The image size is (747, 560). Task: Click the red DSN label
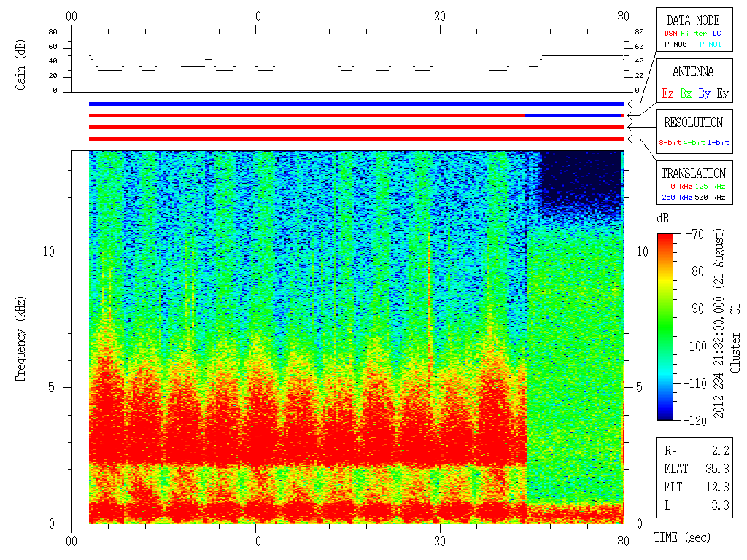point(670,34)
